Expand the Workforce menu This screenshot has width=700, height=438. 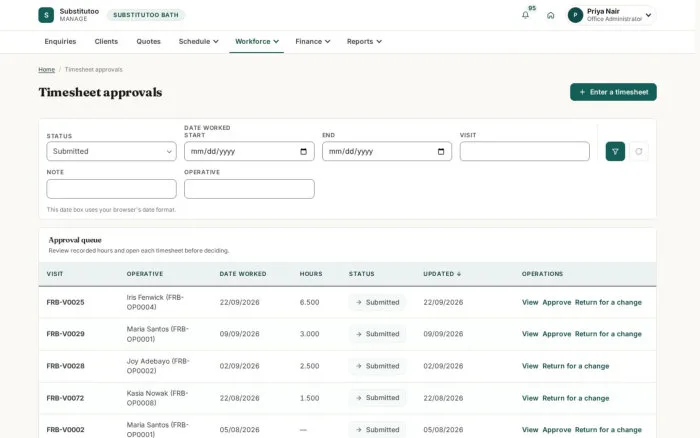click(257, 42)
